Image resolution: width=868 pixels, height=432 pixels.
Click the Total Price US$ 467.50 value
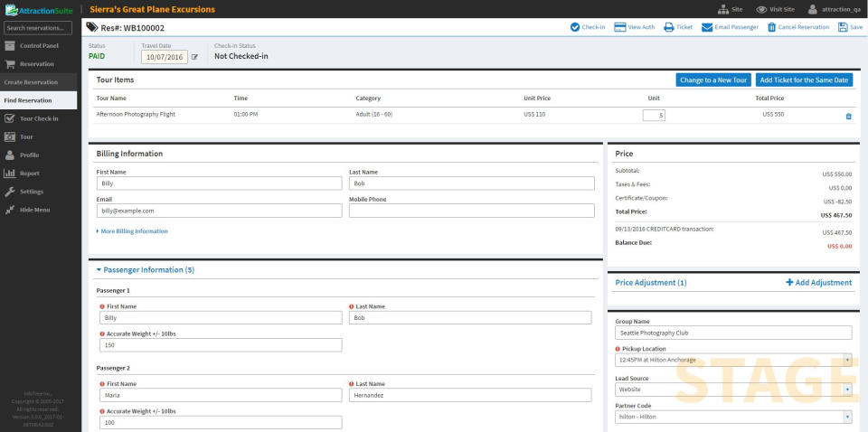[x=835, y=216]
